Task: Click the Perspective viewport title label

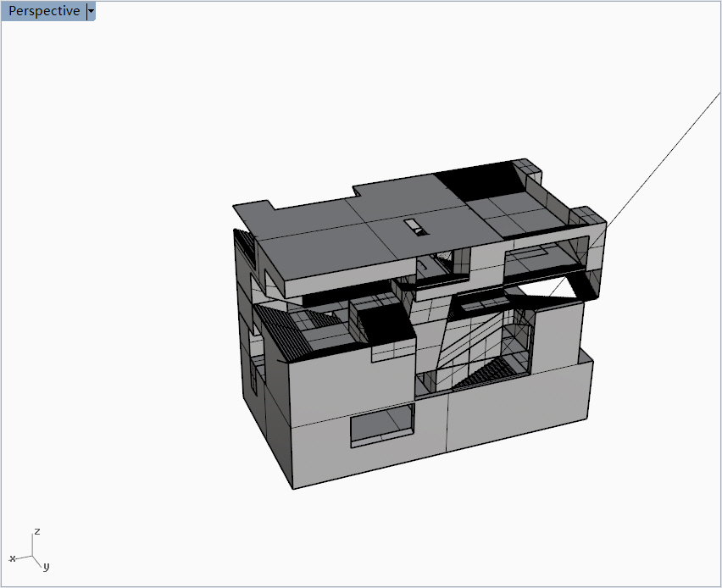Action: (x=44, y=11)
